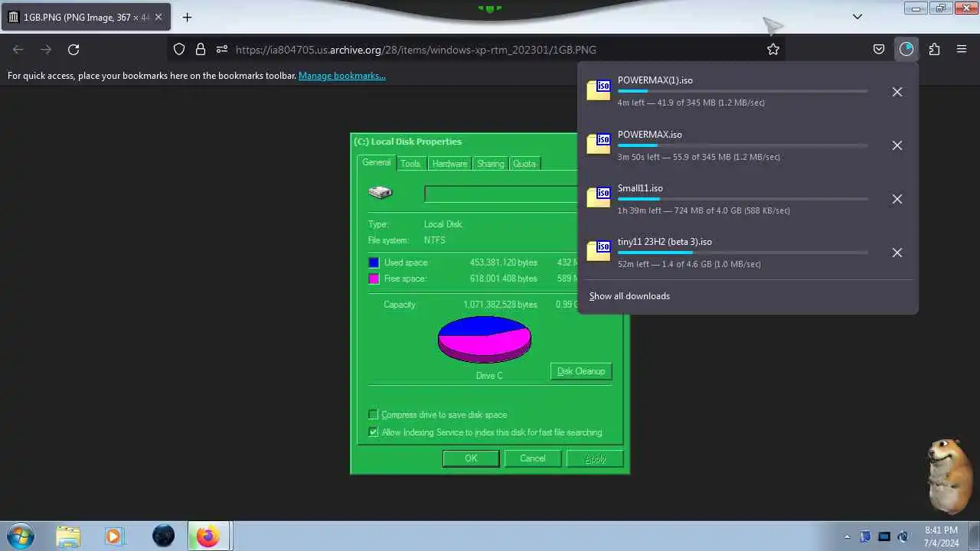Image resolution: width=980 pixels, height=551 pixels.
Task: Click Show all downloads
Action: (629, 296)
